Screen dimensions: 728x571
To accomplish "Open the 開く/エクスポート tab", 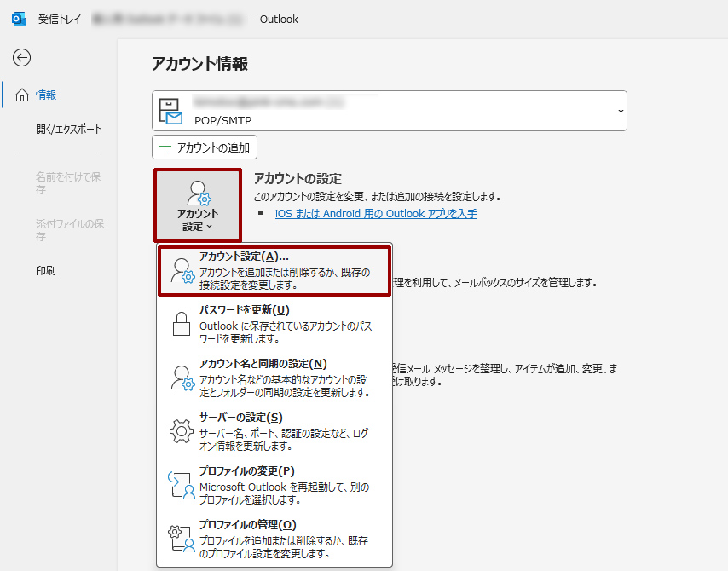I will 68,130.
